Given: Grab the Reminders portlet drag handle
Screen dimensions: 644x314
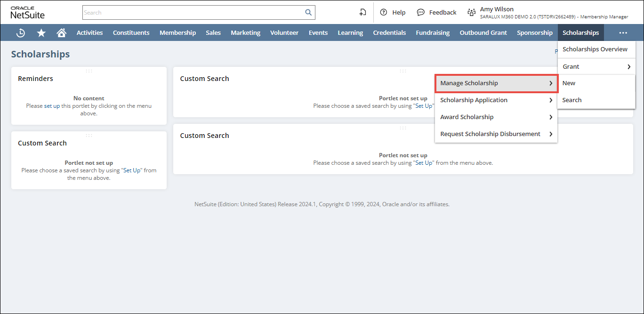Looking at the screenshot, I should (x=89, y=71).
